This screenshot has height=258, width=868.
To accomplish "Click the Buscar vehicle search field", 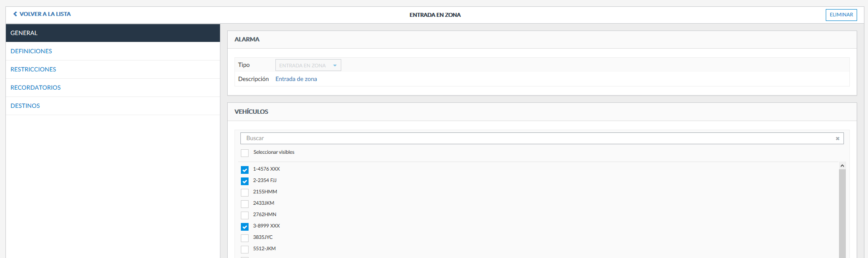I will (x=536, y=138).
